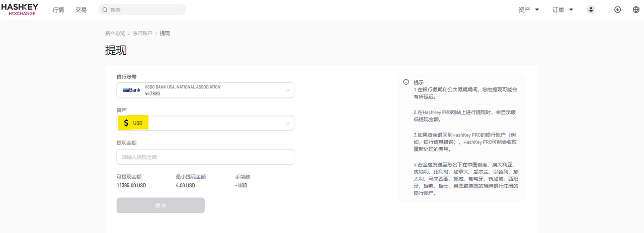Click the dollar sign USD icon
Viewport: 644px width, 233px height.
[126, 123]
